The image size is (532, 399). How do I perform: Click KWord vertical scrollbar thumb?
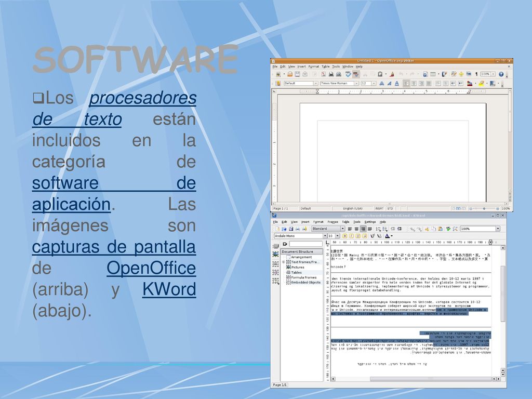(x=503, y=294)
